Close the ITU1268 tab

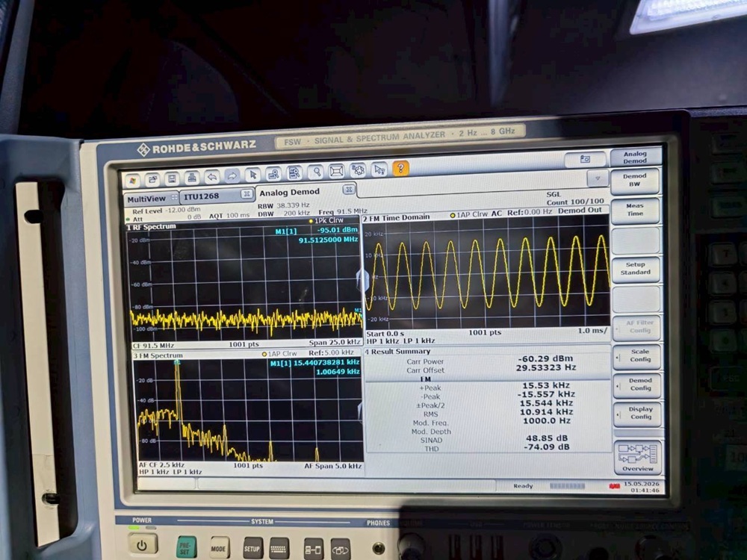(247, 193)
